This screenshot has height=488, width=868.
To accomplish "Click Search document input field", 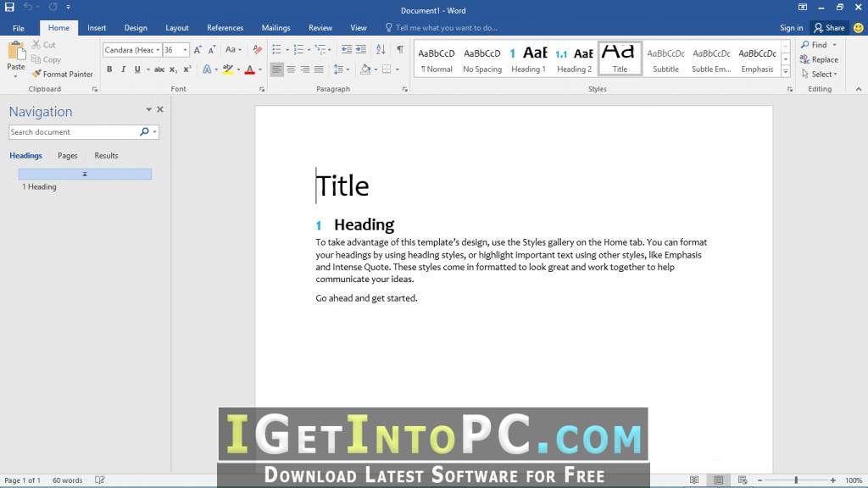I will pos(73,131).
